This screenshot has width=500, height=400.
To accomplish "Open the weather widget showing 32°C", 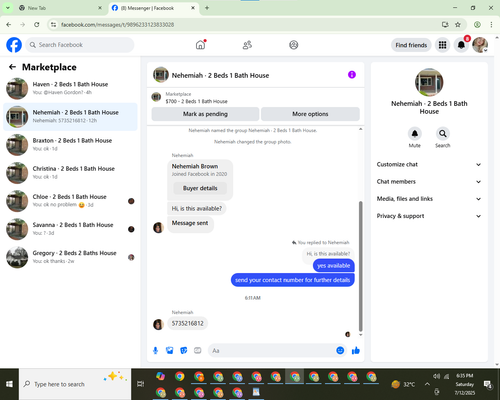I will point(403,384).
